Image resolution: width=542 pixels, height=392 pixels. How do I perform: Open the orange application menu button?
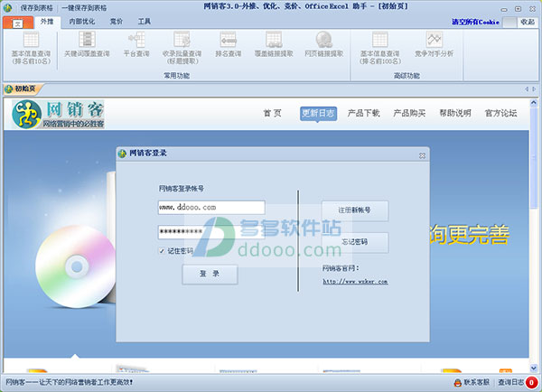pos(18,23)
